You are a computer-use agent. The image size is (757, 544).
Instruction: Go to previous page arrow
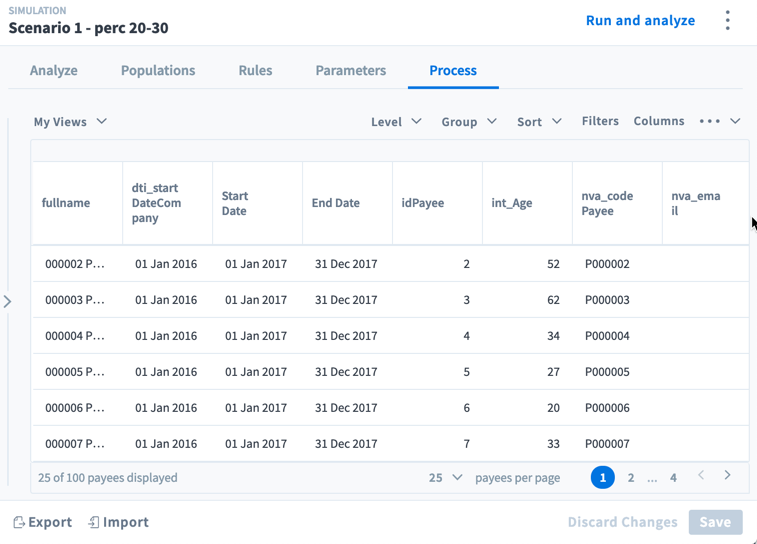(x=701, y=476)
